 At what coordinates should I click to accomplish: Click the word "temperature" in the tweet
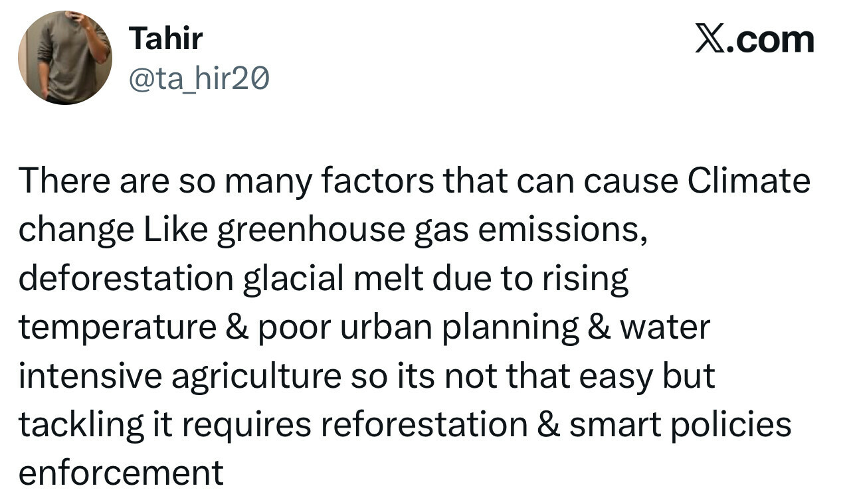pyautogui.click(x=118, y=327)
